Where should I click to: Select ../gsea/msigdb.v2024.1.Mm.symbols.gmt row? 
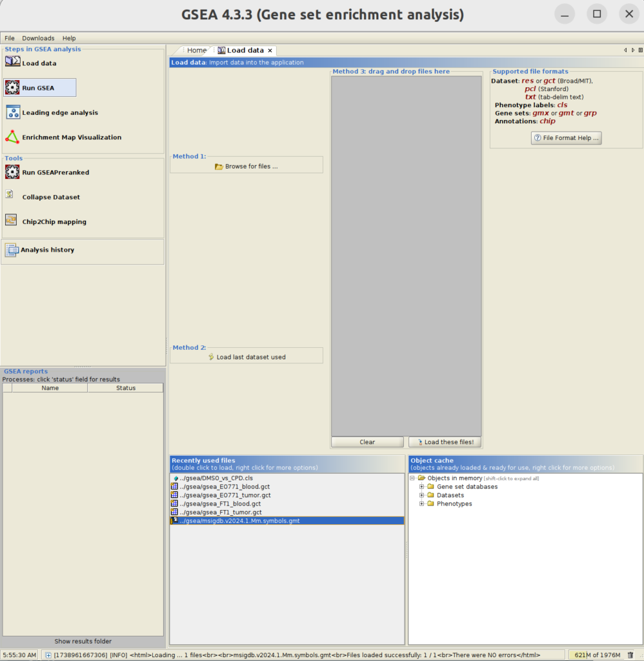[x=287, y=521]
